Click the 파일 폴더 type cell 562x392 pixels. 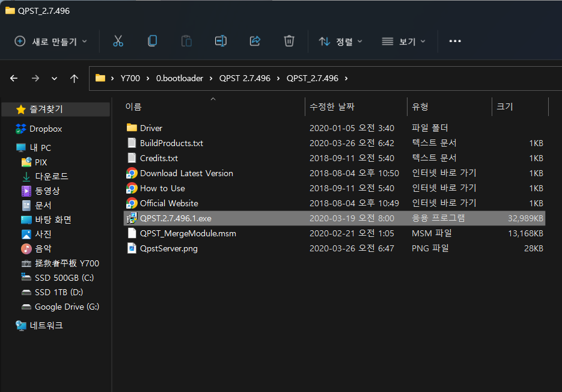430,128
